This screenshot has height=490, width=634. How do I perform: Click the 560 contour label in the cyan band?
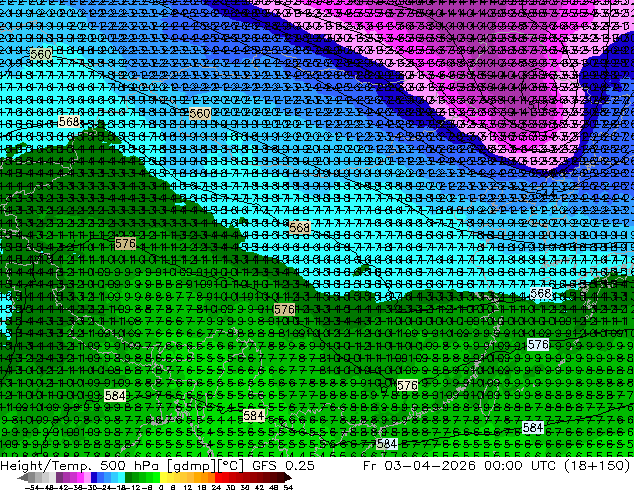[200, 114]
